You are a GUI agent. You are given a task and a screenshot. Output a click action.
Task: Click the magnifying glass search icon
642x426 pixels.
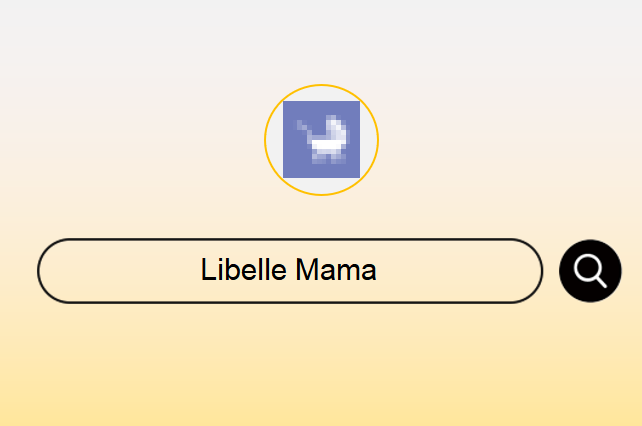tap(590, 271)
